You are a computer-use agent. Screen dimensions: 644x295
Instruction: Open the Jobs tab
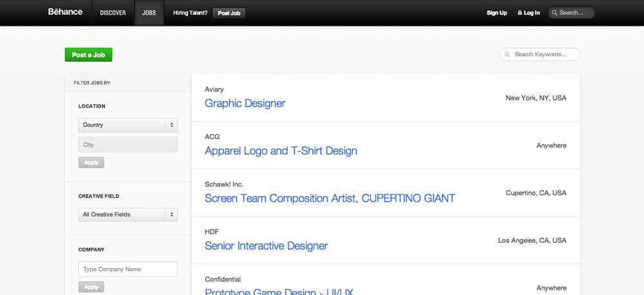click(149, 13)
